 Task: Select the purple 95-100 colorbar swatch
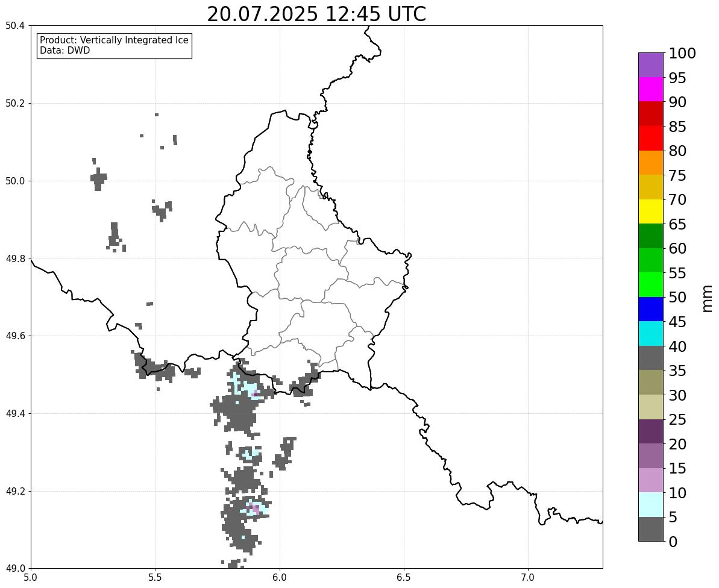[x=651, y=65]
